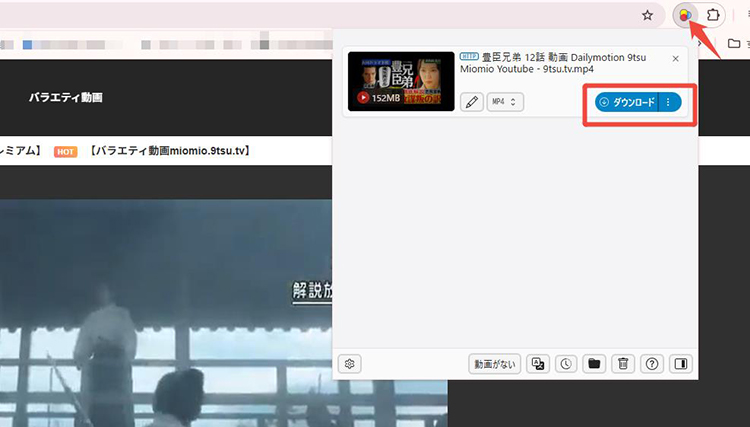The height and width of the screenshot is (427, 750).
Task: Open the downloads folder icon
Action: click(x=594, y=364)
